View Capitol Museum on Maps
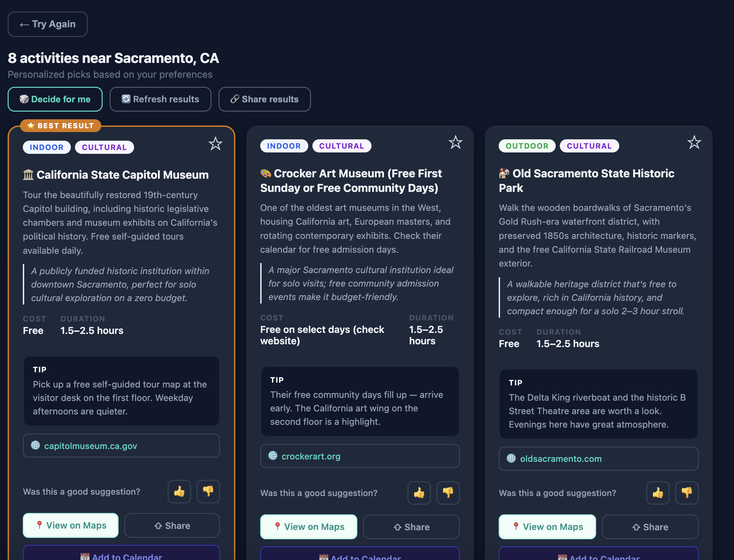 tap(71, 525)
